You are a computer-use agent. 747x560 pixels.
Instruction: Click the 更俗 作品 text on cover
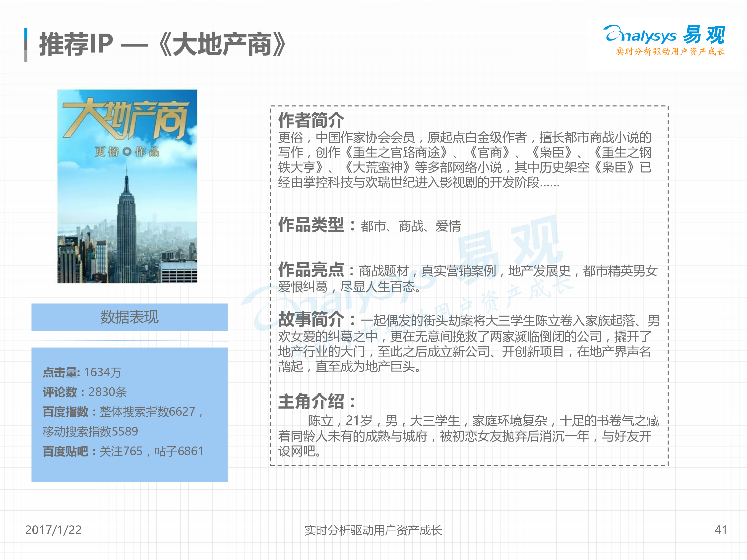point(127,152)
